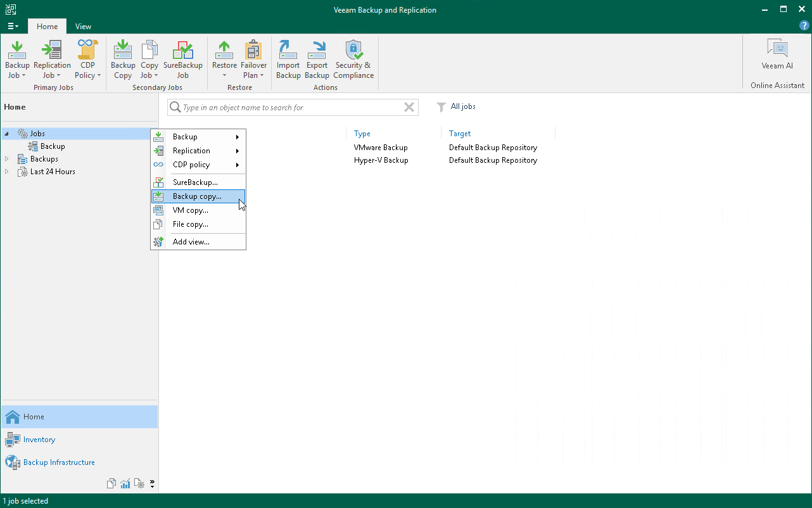Image resolution: width=812 pixels, height=508 pixels.
Task: Open the Replication Job tool
Action: [52, 57]
